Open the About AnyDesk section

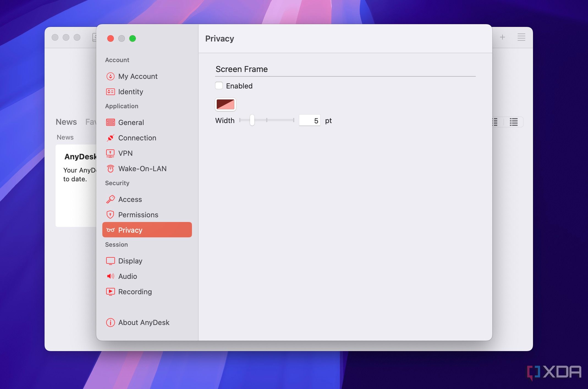[143, 322]
